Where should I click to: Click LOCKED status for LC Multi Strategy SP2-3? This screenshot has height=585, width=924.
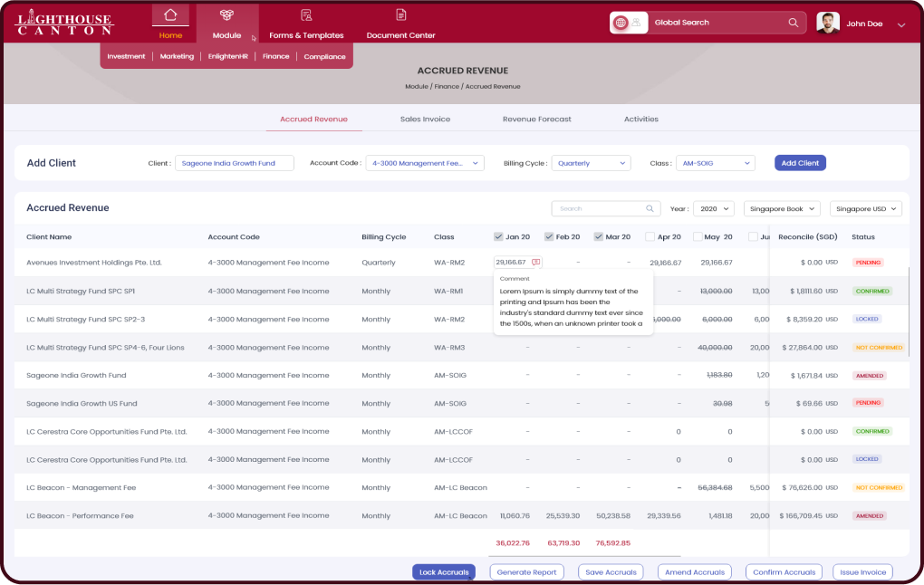[867, 319]
